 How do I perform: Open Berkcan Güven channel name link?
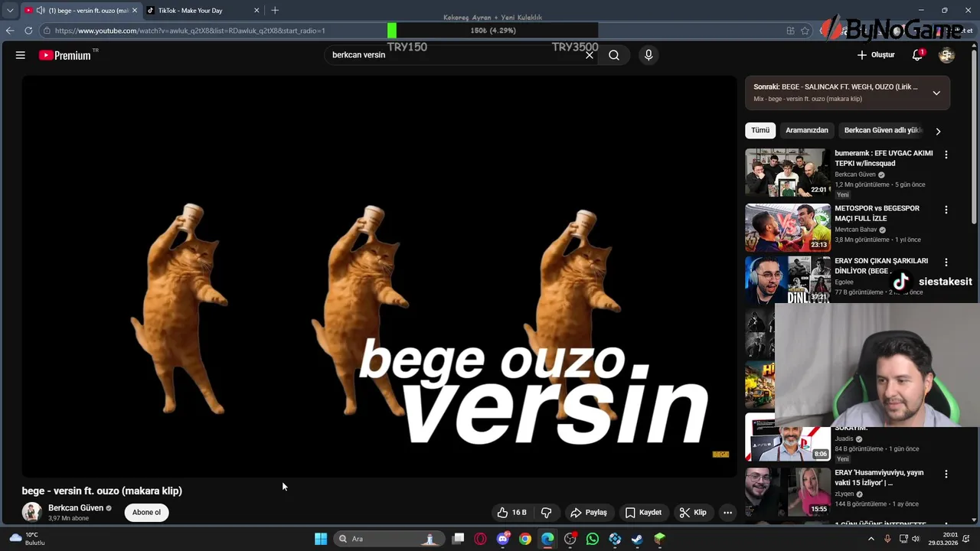tap(76, 508)
